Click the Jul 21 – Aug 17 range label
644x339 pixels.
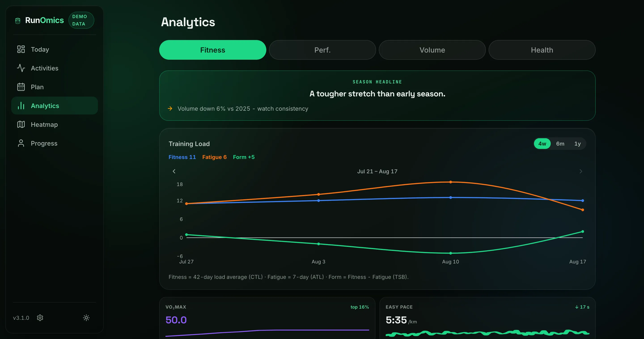pos(377,171)
